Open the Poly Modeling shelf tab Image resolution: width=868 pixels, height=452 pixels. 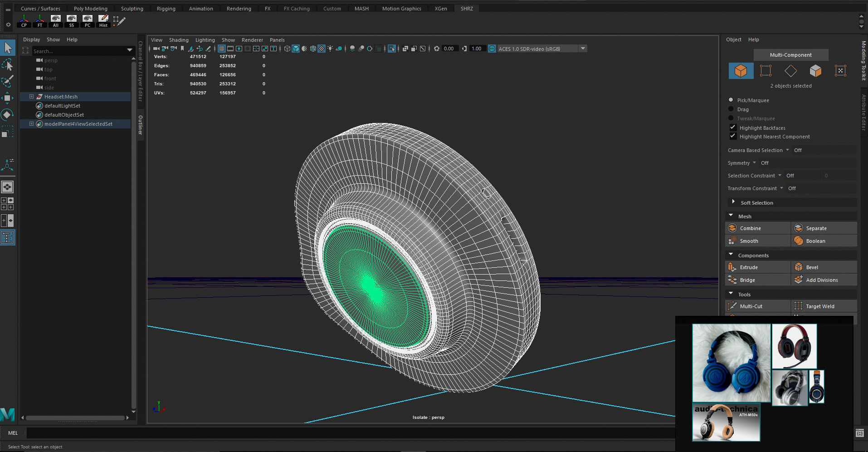point(91,9)
